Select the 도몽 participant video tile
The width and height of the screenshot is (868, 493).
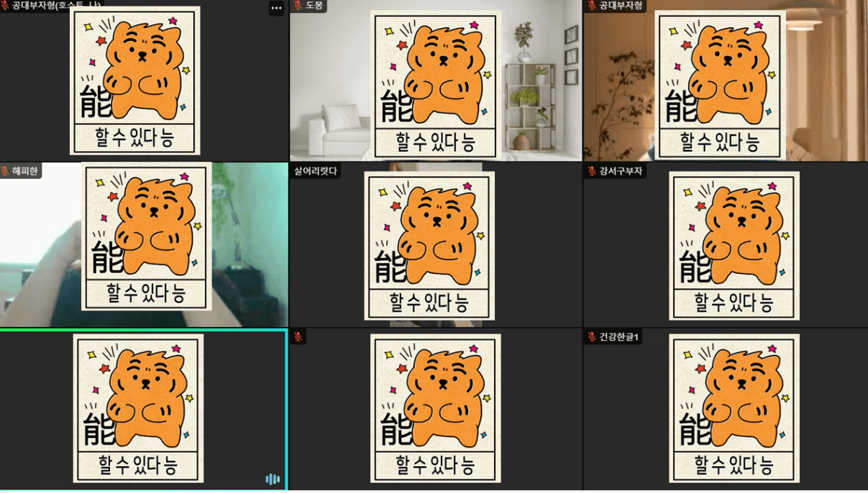(436, 80)
